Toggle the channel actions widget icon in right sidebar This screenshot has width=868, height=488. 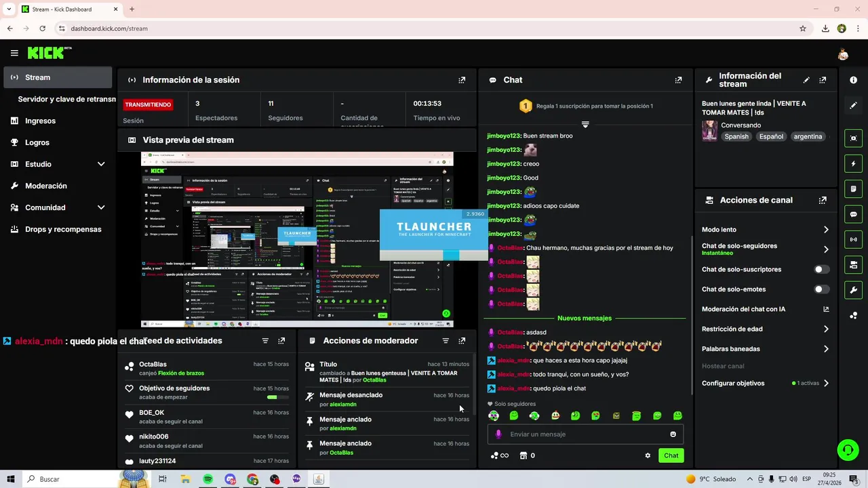coord(853,264)
